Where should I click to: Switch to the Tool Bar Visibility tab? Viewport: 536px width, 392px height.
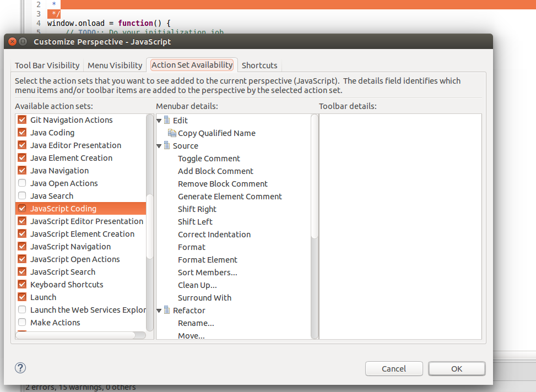tap(47, 66)
